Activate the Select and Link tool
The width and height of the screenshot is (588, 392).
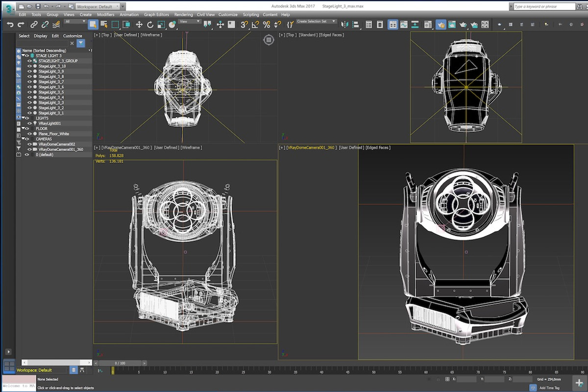click(x=34, y=24)
